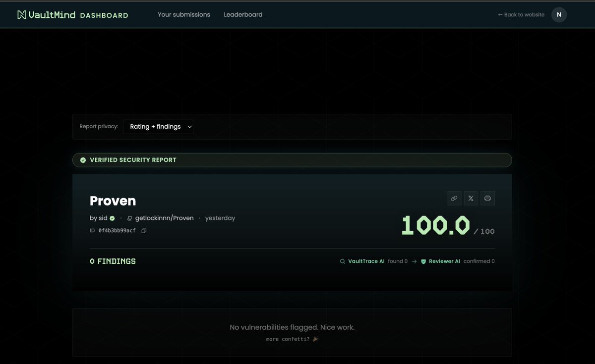
Task: Click sid's verified badge icon
Action: pyautogui.click(x=113, y=218)
